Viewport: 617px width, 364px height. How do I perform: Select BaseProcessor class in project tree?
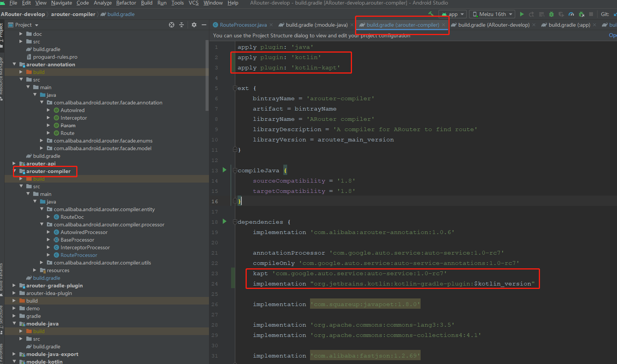pos(77,240)
